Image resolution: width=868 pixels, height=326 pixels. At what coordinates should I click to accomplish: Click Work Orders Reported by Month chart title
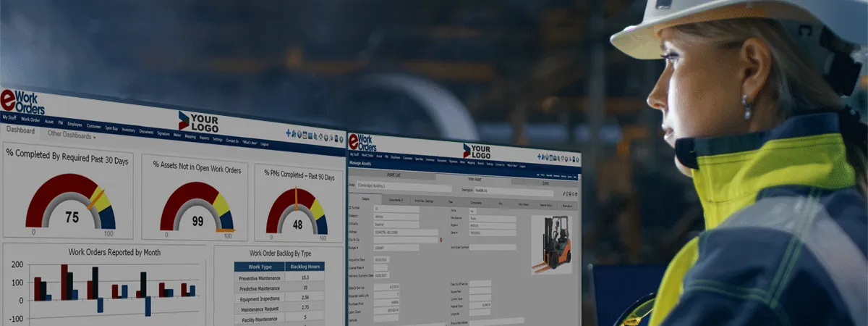(114, 252)
